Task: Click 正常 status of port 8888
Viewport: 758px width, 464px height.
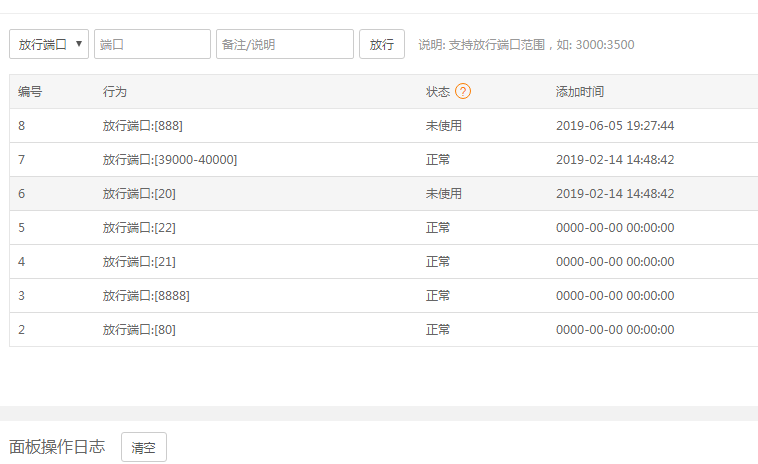Action: (438, 295)
